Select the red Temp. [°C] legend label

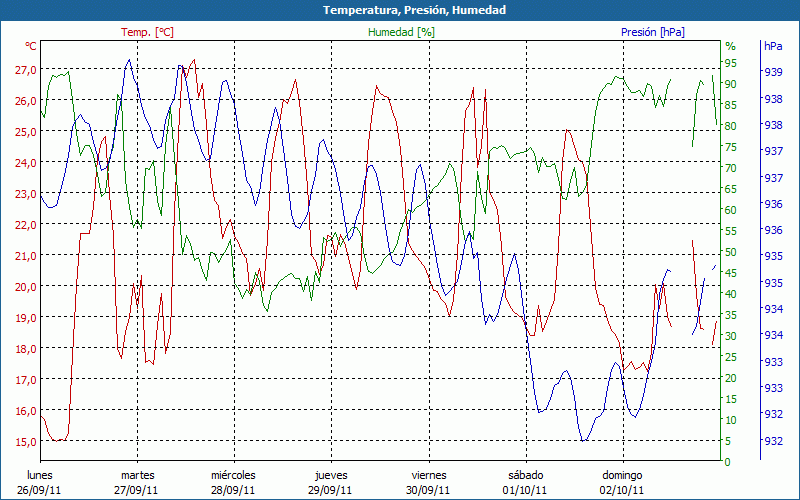tap(147, 32)
